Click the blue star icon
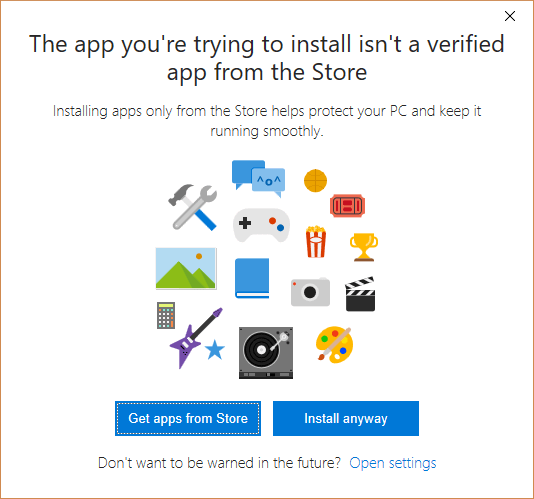 215,349
